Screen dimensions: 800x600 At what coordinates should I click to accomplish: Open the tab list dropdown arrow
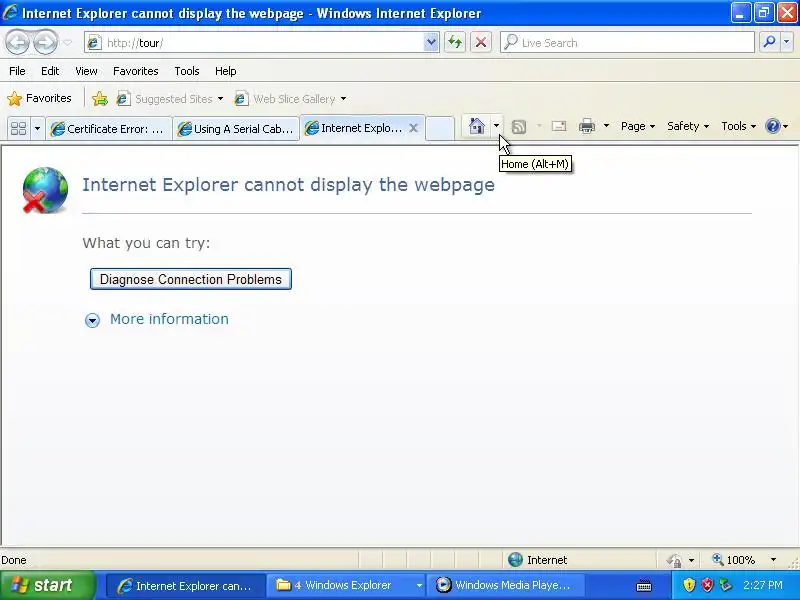[37, 128]
